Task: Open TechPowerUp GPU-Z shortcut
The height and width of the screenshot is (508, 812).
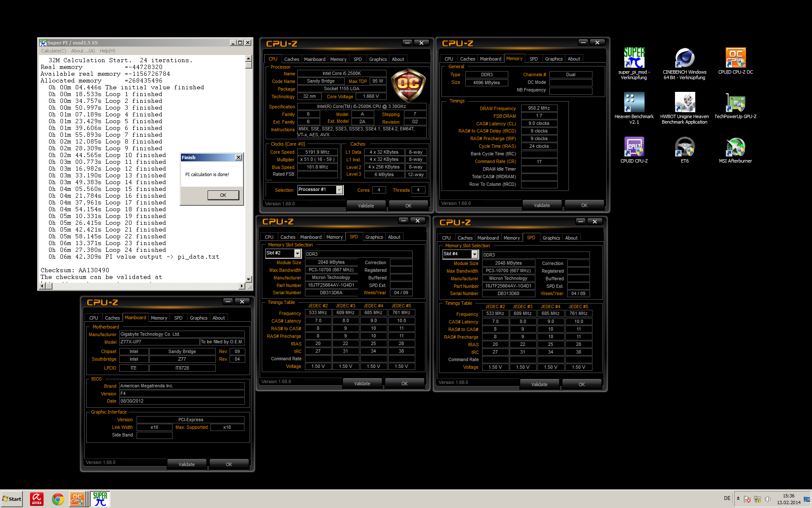Action: point(735,106)
